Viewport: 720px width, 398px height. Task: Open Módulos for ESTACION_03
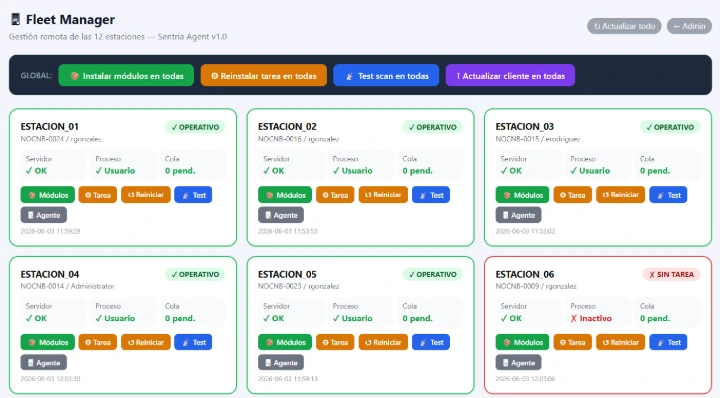click(523, 195)
